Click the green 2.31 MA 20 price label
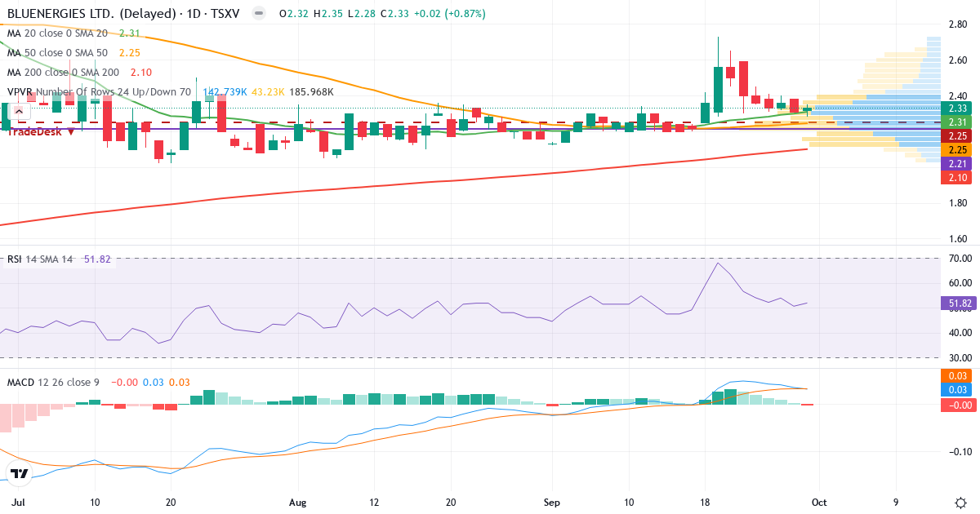980x514 pixels. point(957,122)
